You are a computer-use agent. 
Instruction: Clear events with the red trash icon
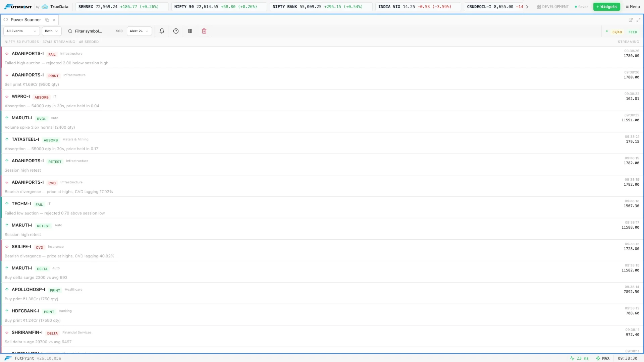[x=204, y=31]
